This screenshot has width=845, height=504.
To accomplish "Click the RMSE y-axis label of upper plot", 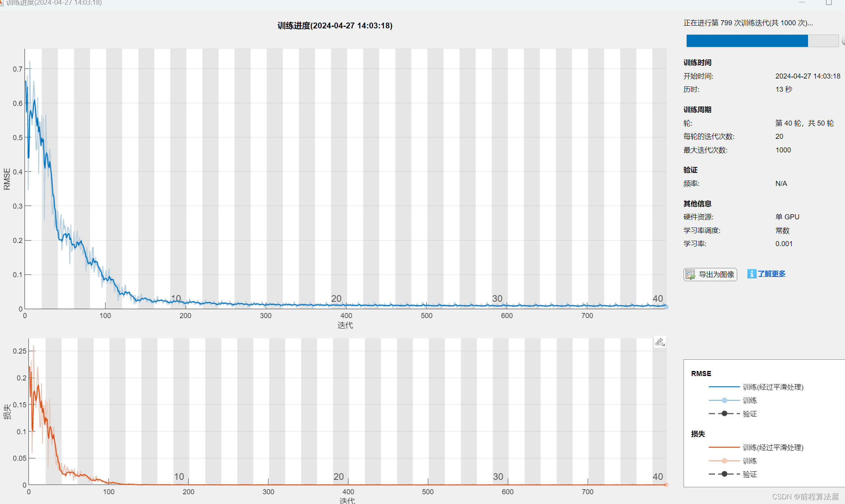I will 7,179.
